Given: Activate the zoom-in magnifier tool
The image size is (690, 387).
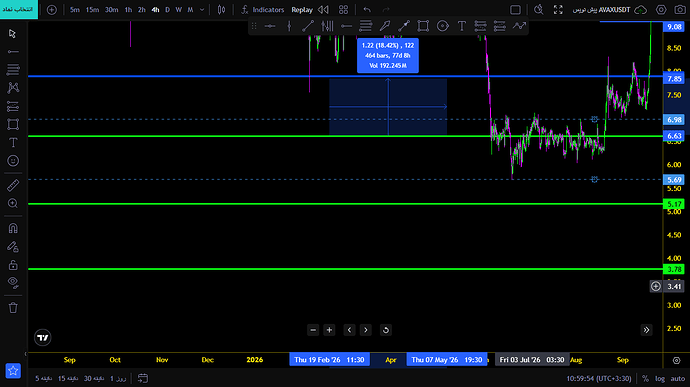Looking at the screenshot, I should click(13, 203).
